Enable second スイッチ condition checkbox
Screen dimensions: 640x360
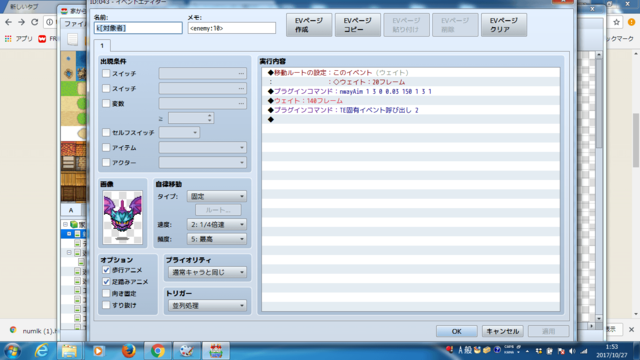click(106, 88)
